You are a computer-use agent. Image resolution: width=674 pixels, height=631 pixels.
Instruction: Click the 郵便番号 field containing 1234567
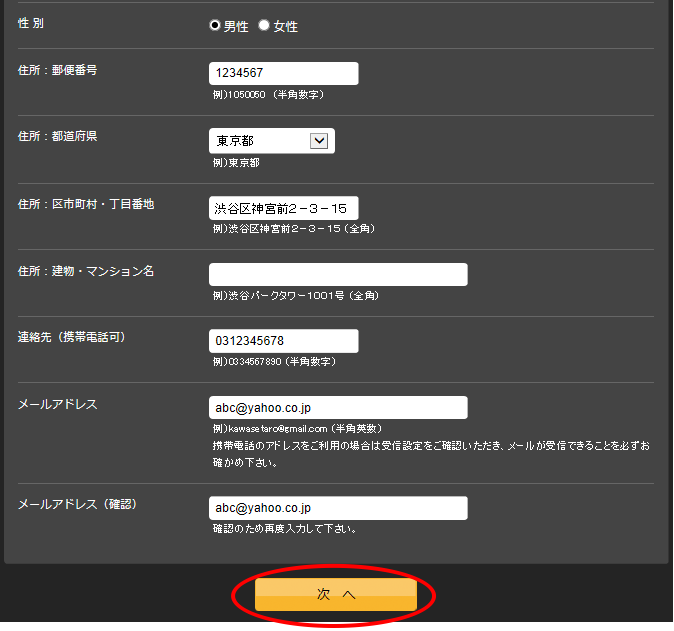pos(283,73)
